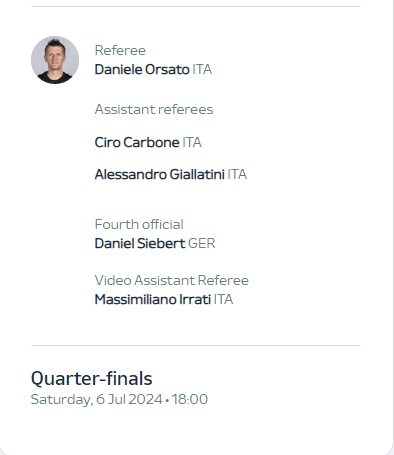
Task: Click the divider line above the referee section
Action: pyautogui.click(x=196, y=6)
